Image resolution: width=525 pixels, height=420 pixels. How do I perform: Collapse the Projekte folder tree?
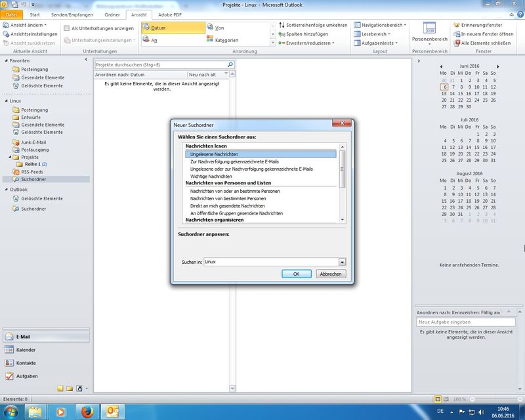10,157
